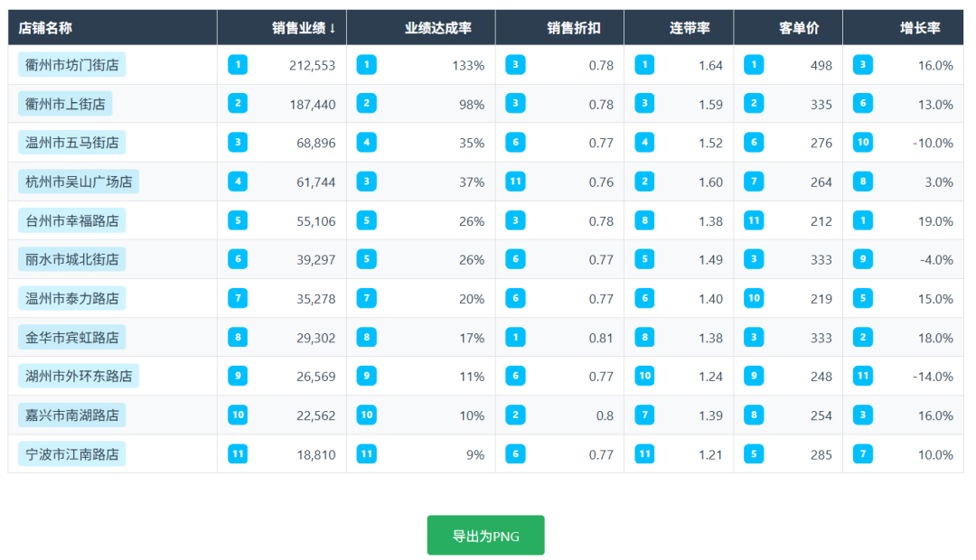976x560 pixels.
Task: Sort by 业绩达成率 column header
Action: (421, 27)
